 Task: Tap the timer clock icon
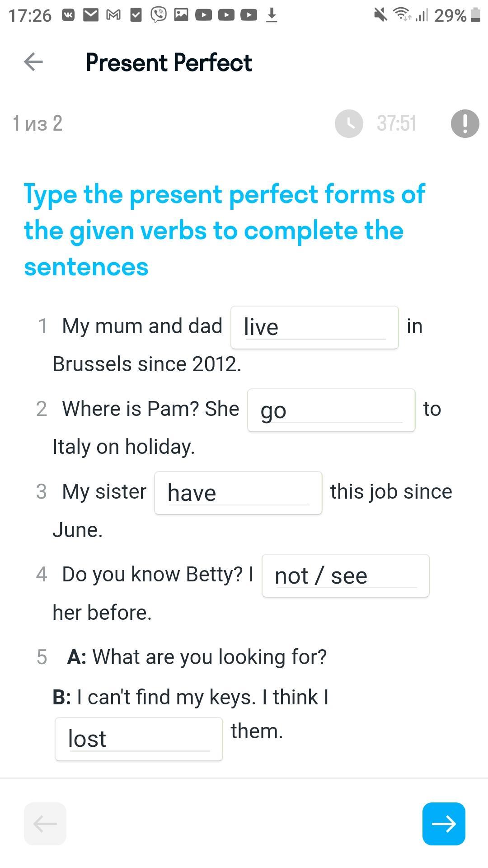click(x=349, y=123)
